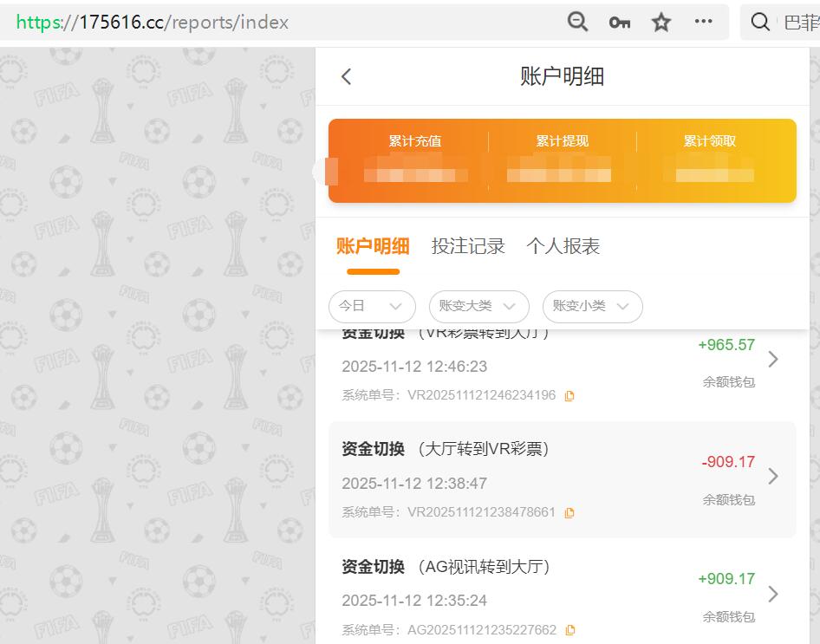Tap the back arrow on 账户明细 header
820x644 pixels.
pos(346,76)
